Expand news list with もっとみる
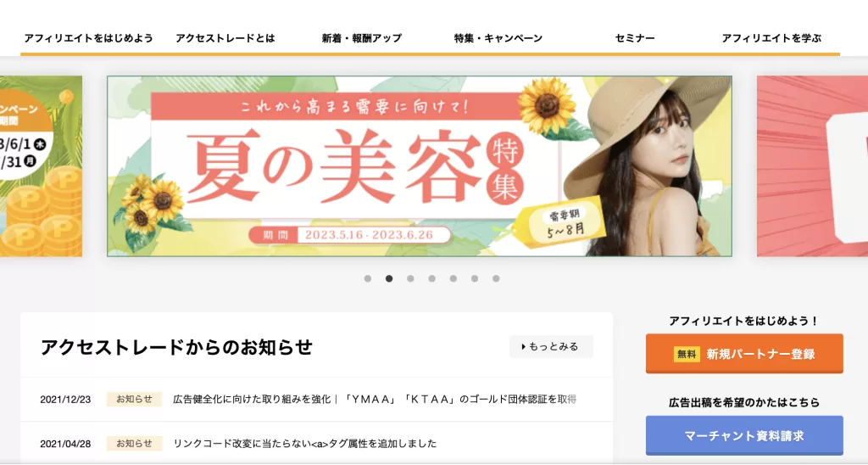The height and width of the screenshot is (465, 868). [551, 346]
